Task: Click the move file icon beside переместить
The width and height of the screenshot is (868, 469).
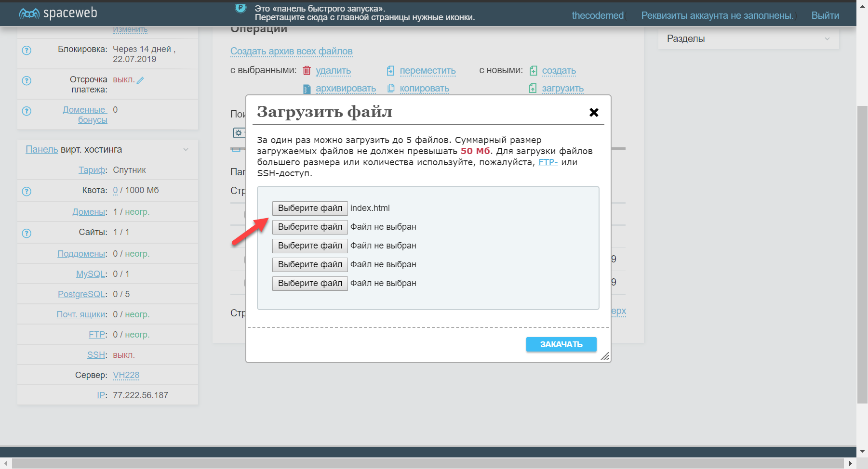Action: (x=390, y=71)
